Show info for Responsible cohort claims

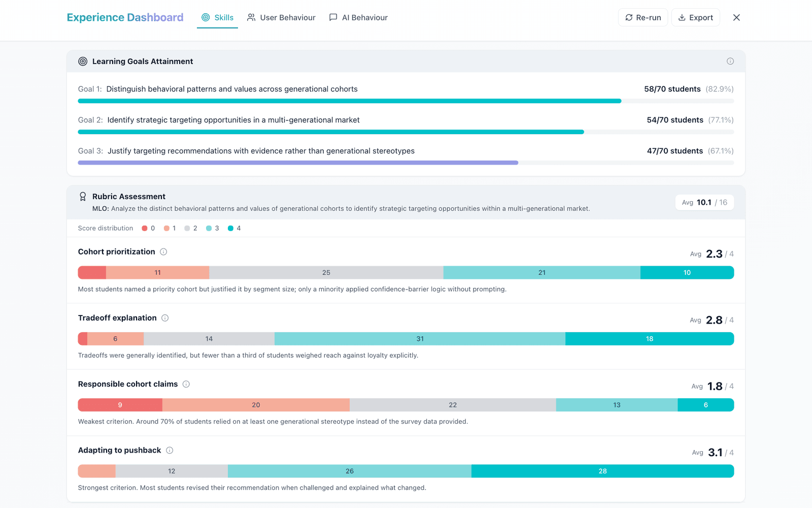[x=186, y=384]
